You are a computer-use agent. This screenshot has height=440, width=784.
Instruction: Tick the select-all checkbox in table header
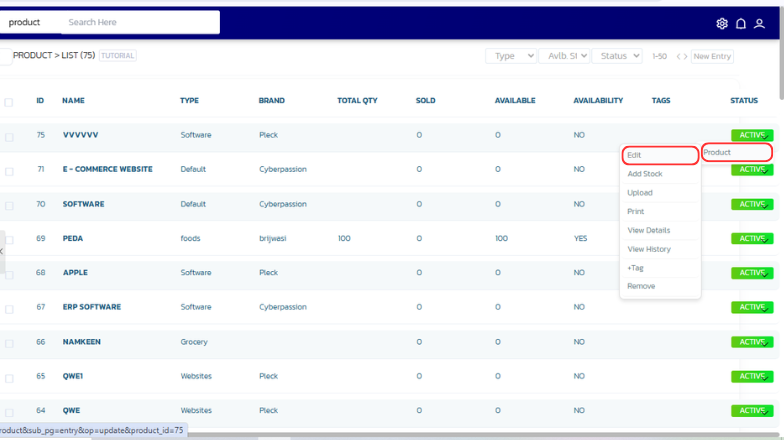click(x=9, y=102)
